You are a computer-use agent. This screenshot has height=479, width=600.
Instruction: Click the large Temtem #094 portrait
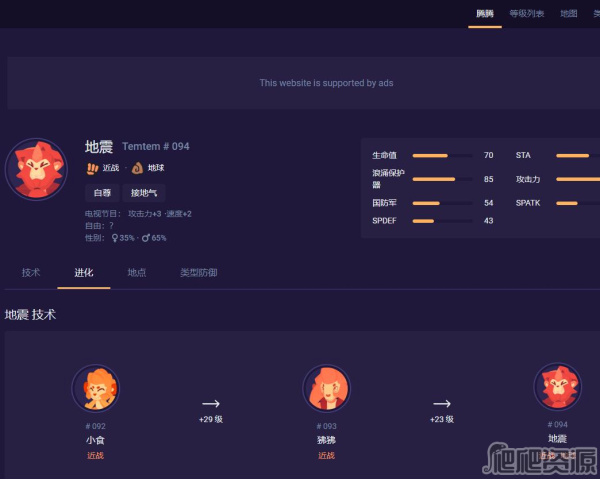pyautogui.click(x=36, y=169)
